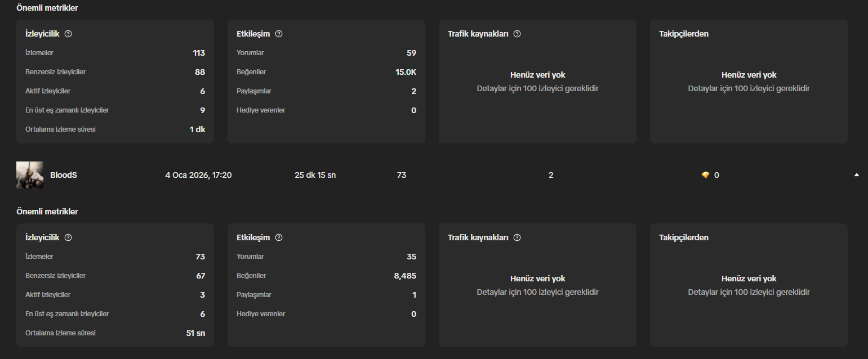The image size is (868, 359).
Task: Click the Önemli metrikler heading below the BloodS row
Action: tap(47, 212)
